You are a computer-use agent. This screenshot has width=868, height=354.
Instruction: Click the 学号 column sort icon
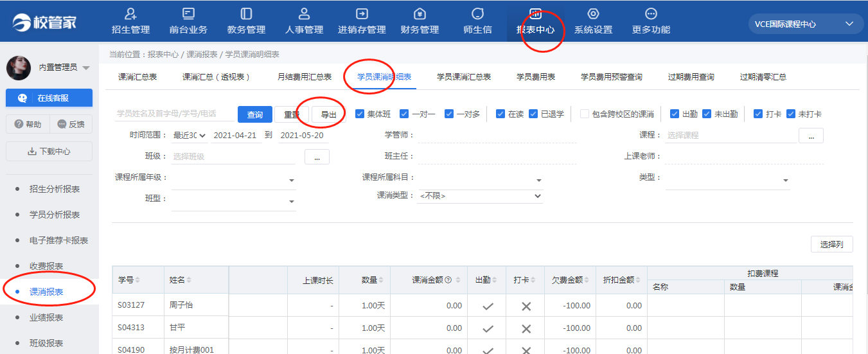tap(137, 280)
